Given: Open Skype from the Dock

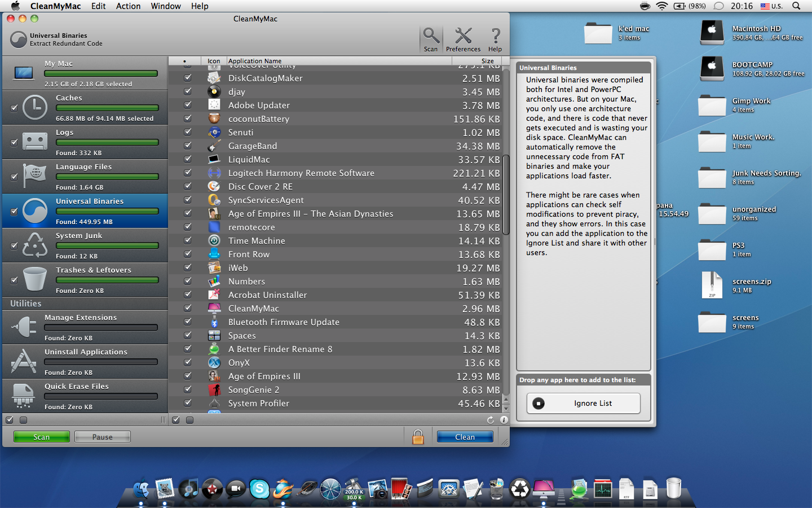Looking at the screenshot, I should pyautogui.click(x=259, y=489).
